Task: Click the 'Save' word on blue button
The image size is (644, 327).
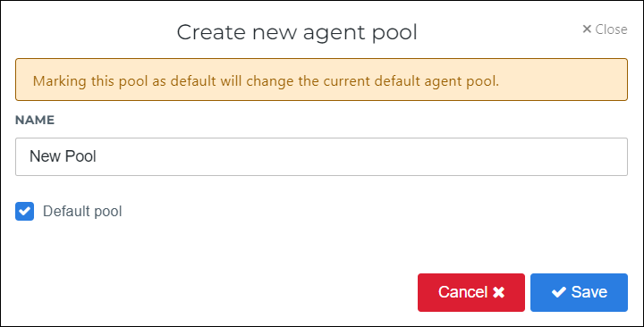Action: pos(589,292)
